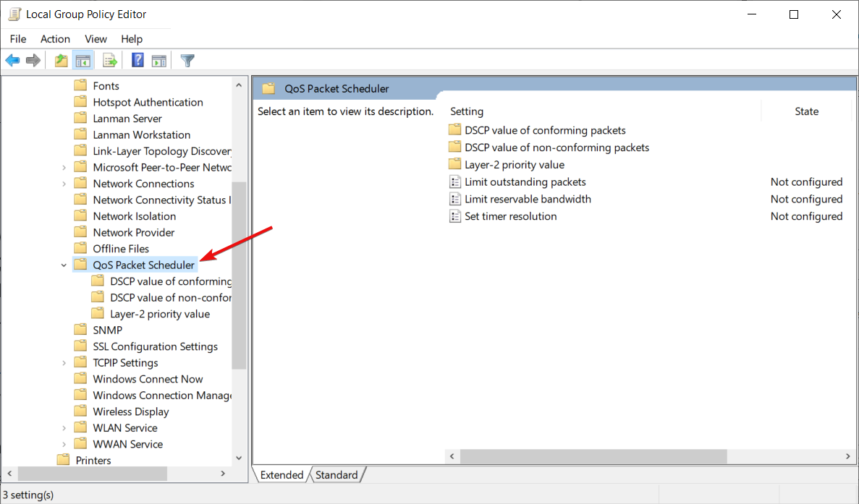Image resolution: width=859 pixels, height=504 pixels.
Task: Click Not configured state for Set timer resolution
Action: 806,216
